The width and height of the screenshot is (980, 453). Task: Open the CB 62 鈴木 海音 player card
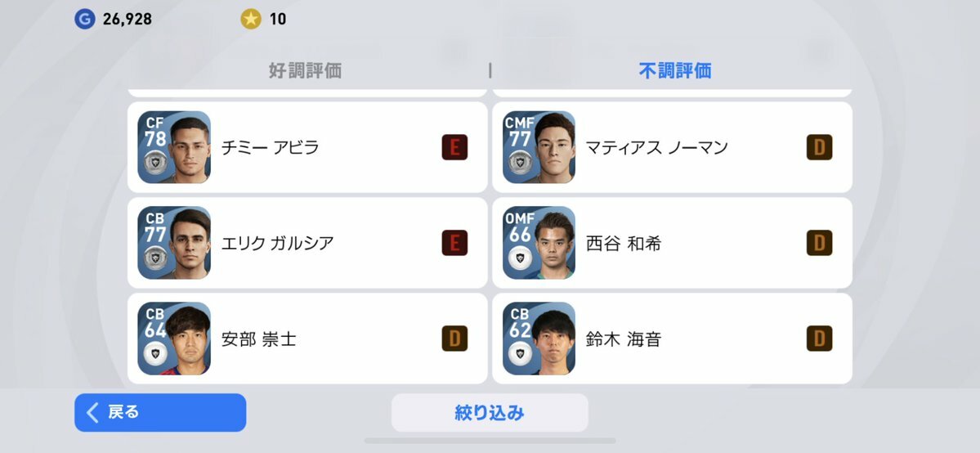tap(539, 339)
